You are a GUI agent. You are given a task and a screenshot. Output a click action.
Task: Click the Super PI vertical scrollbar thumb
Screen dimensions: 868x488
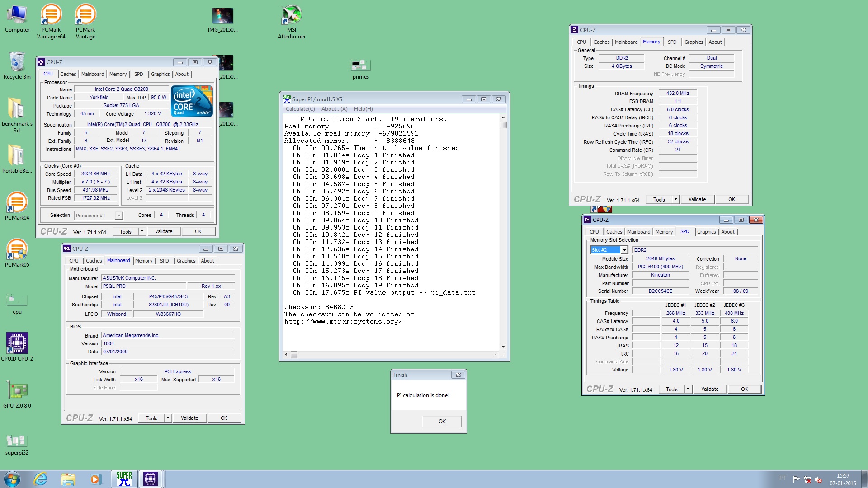pos(503,125)
